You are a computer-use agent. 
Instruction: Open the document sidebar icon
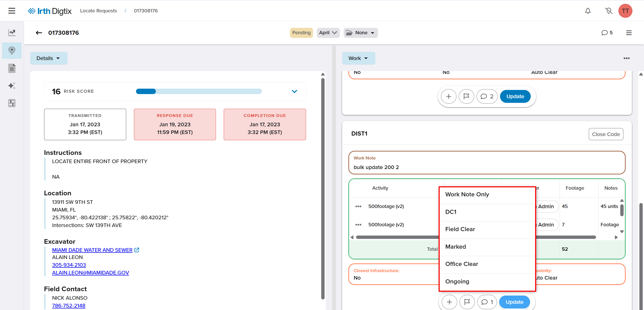pyautogui.click(x=12, y=68)
